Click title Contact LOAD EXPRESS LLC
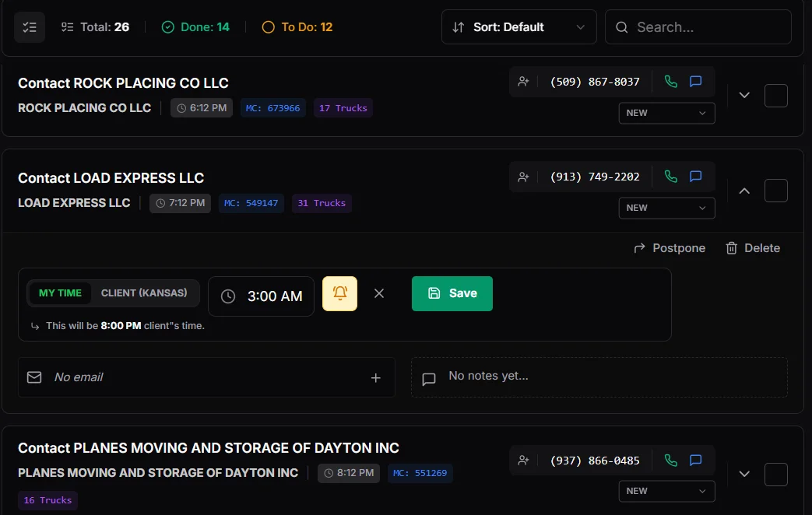812x515 pixels. tap(111, 177)
